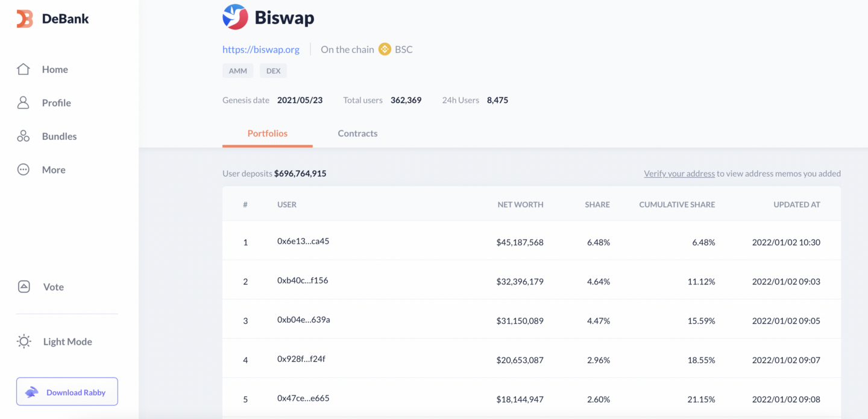868x419 pixels.
Task: Open user address 0x928f...f24f
Action: [x=301, y=359]
